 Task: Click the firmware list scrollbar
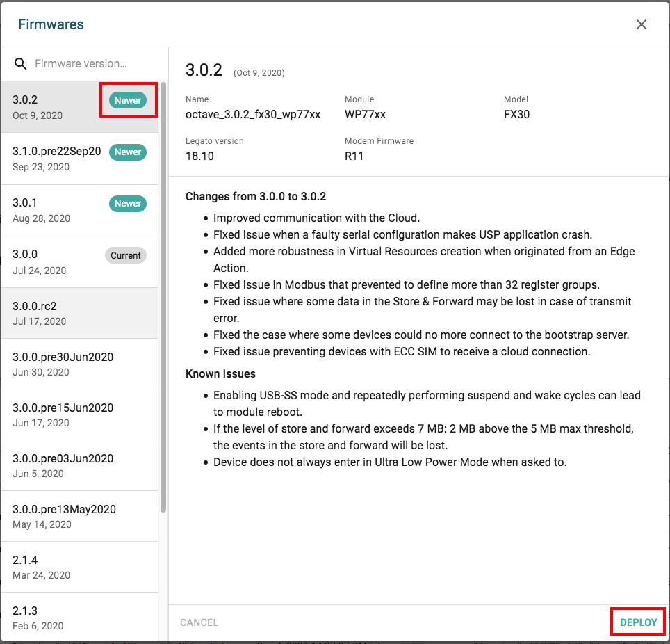click(x=163, y=297)
